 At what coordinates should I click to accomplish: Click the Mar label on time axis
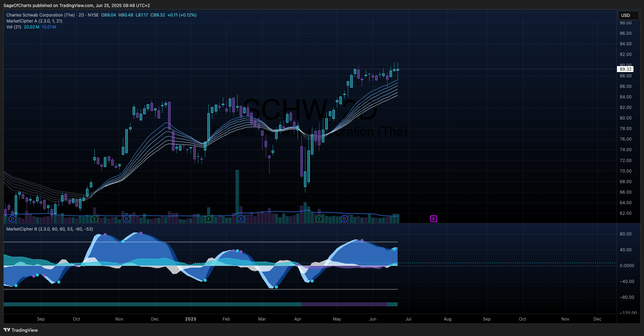coord(262,319)
